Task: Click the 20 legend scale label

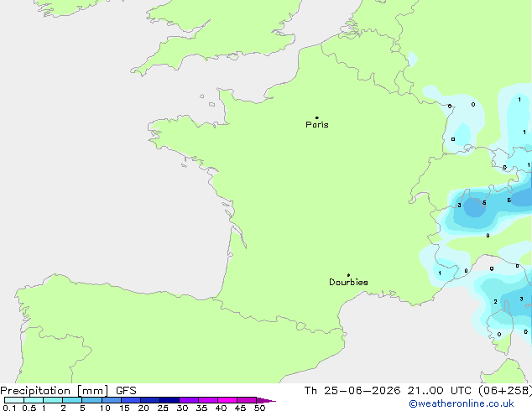Action: [143, 408]
